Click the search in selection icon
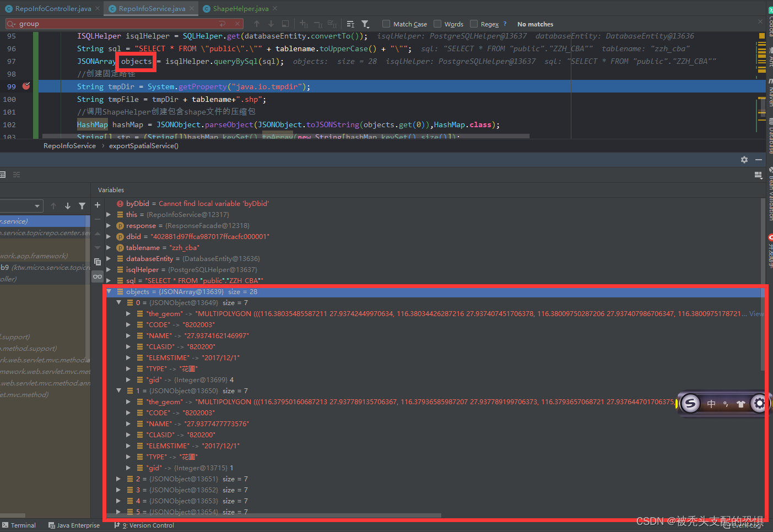This screenshot has height=532, width=773. [x=285, y=24]
